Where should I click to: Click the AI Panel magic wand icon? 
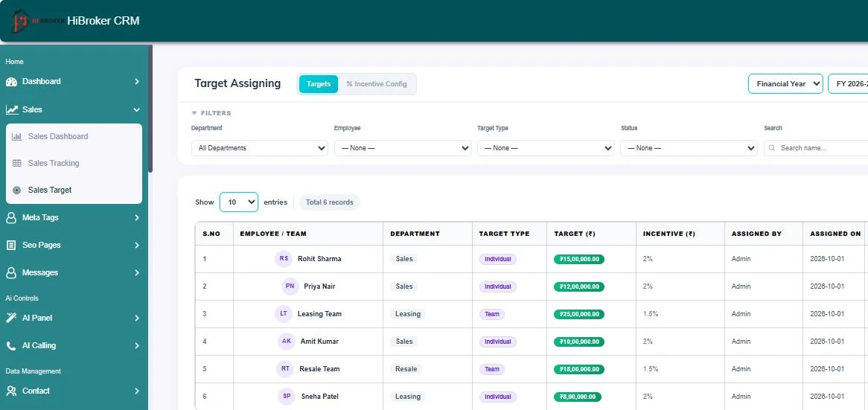[x=11, y=318]
